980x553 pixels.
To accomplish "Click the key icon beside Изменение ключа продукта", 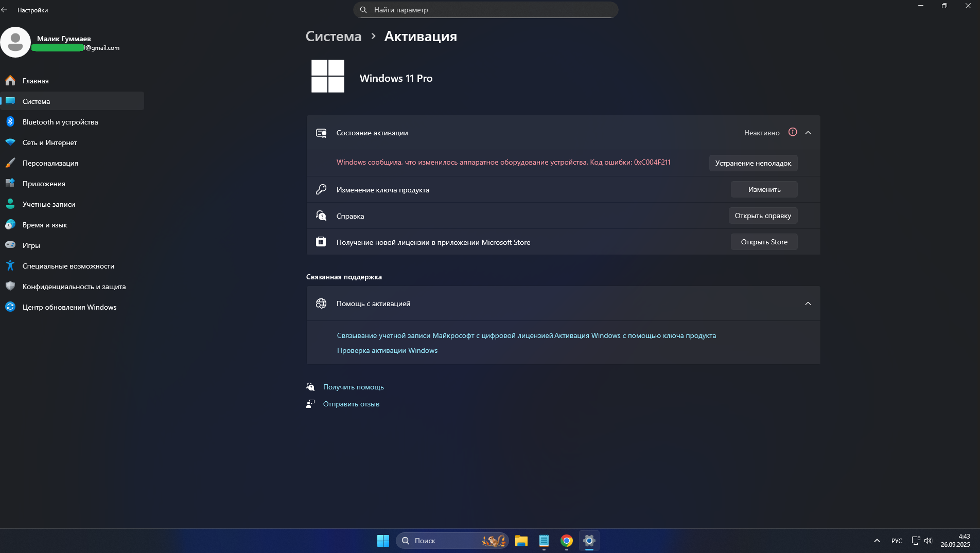I will click(321, 189).
